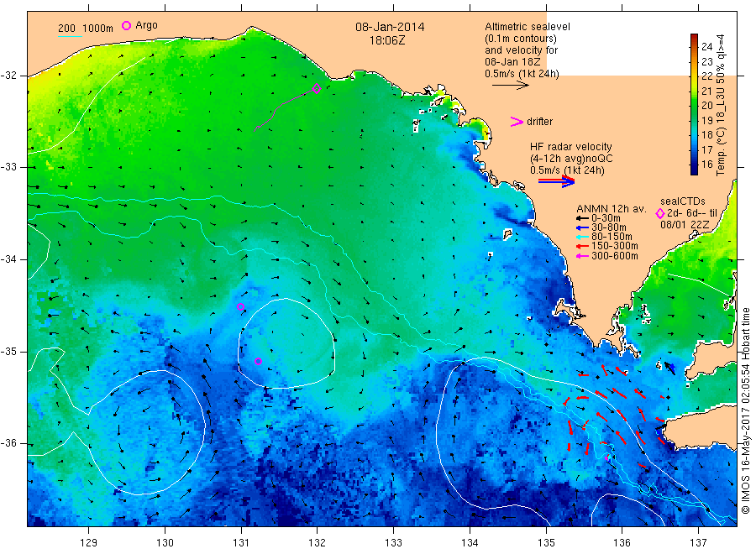
Task: Click the 'Altimetric sealevel' heading text
Action: [x=528, y=27]
